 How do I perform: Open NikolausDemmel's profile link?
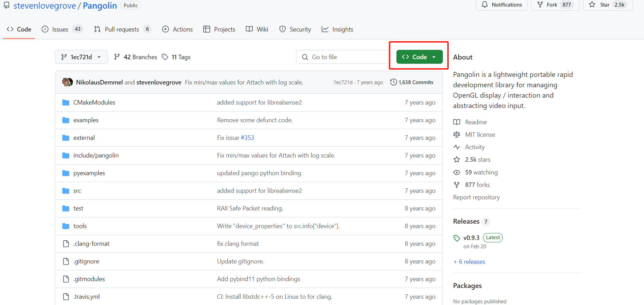coord(99,82)
